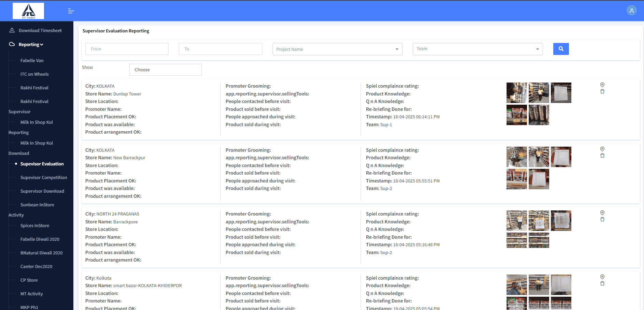644x310 pixels.
Task: Delete the Barrackpore evaluation entry
Action: pyautogui.click(x=602, y=219)
